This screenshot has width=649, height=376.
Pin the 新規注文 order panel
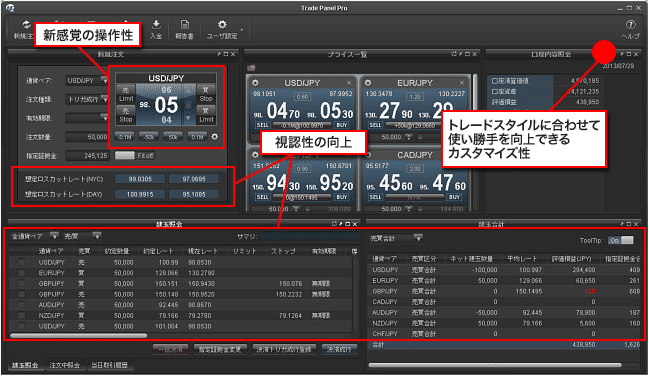[219, 54]
